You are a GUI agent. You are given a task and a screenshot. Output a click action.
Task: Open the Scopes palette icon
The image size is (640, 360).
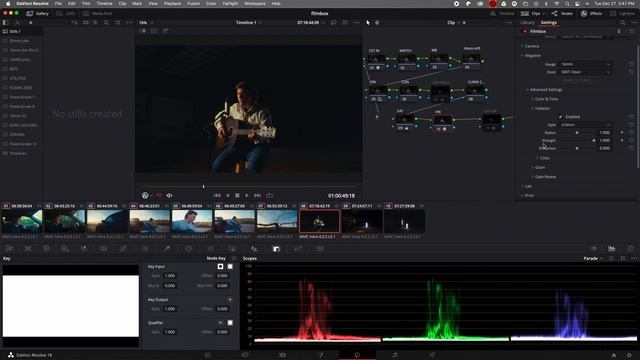point(611,249)
